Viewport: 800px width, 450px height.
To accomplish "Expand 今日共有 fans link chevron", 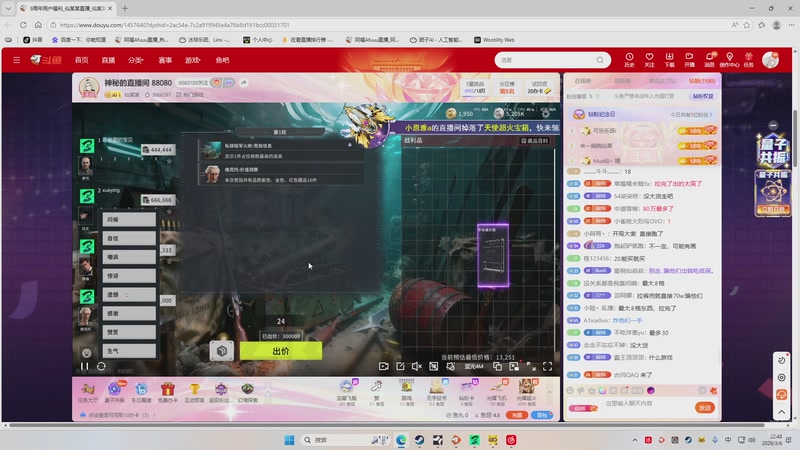I will 711,115.
